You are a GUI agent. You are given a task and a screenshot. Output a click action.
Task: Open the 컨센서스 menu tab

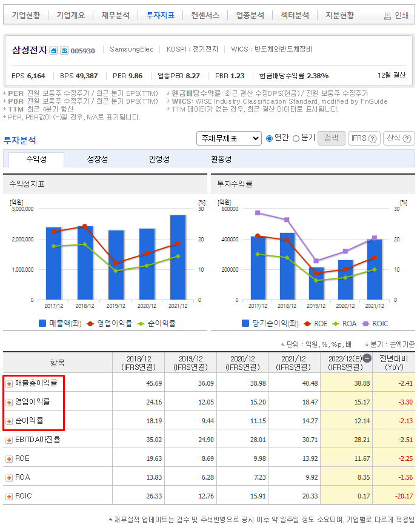pos(205,15)
